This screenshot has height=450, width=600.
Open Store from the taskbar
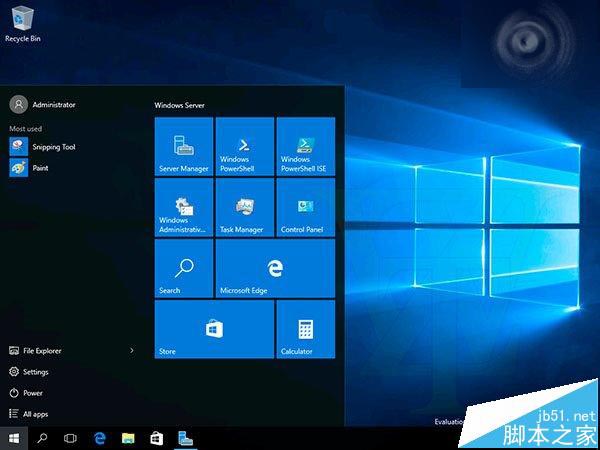157,439
